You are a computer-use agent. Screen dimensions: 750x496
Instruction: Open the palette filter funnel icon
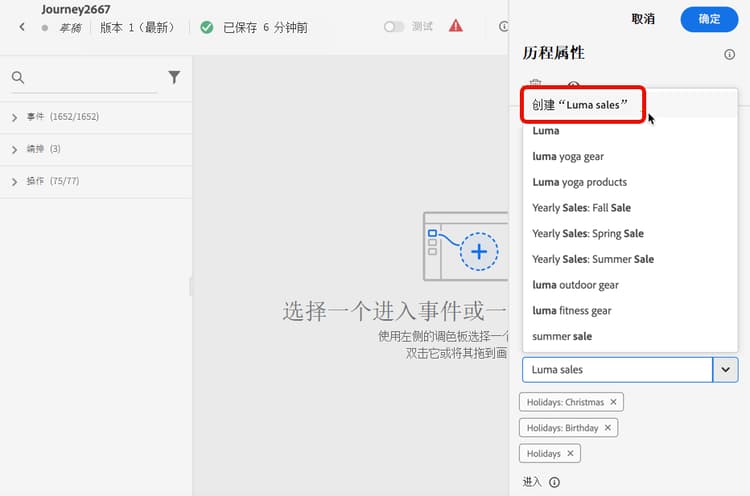coord(174,77)
